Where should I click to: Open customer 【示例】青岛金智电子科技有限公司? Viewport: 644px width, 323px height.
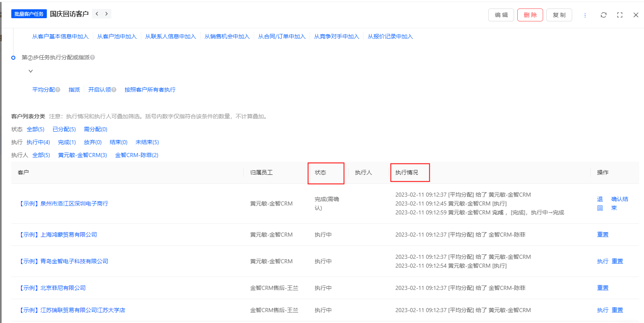pyautogui.click(x=63, y=261)
